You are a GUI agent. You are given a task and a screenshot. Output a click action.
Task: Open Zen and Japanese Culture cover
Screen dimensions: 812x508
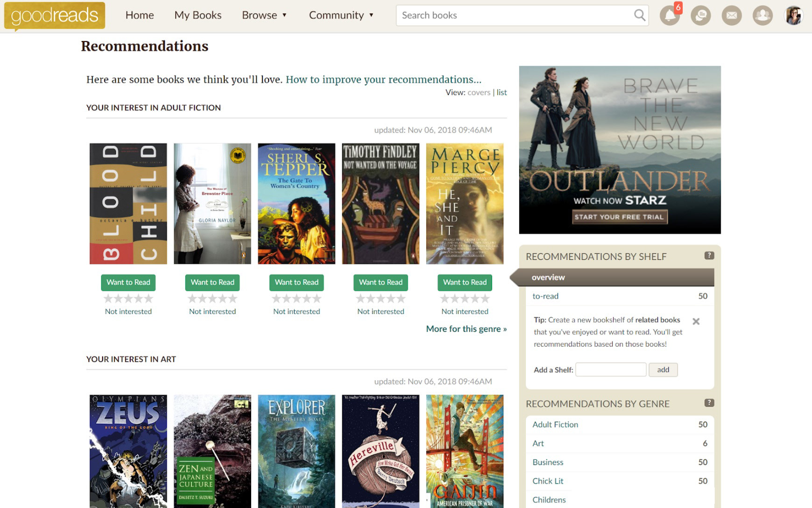212,451
